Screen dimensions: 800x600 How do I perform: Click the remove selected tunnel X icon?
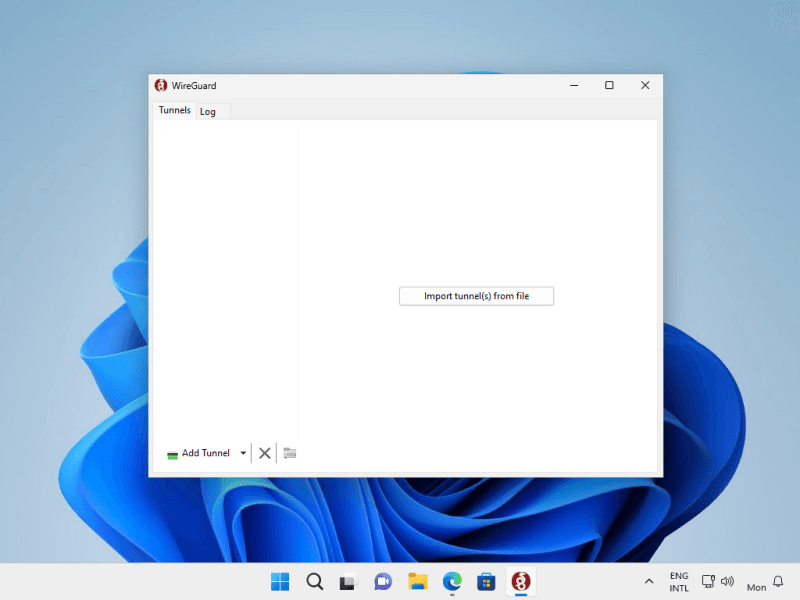[265, 453]
